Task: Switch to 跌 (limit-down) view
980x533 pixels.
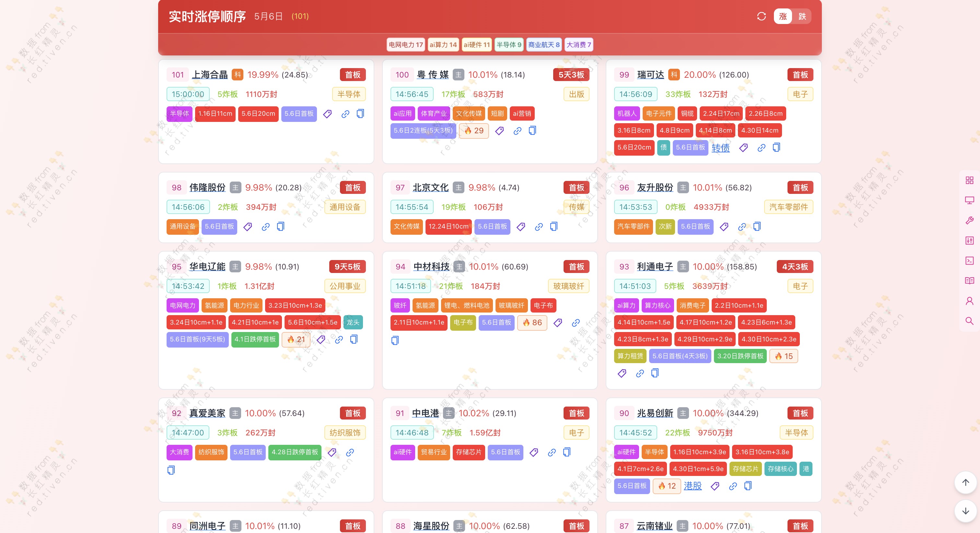Action: point(802,16)
